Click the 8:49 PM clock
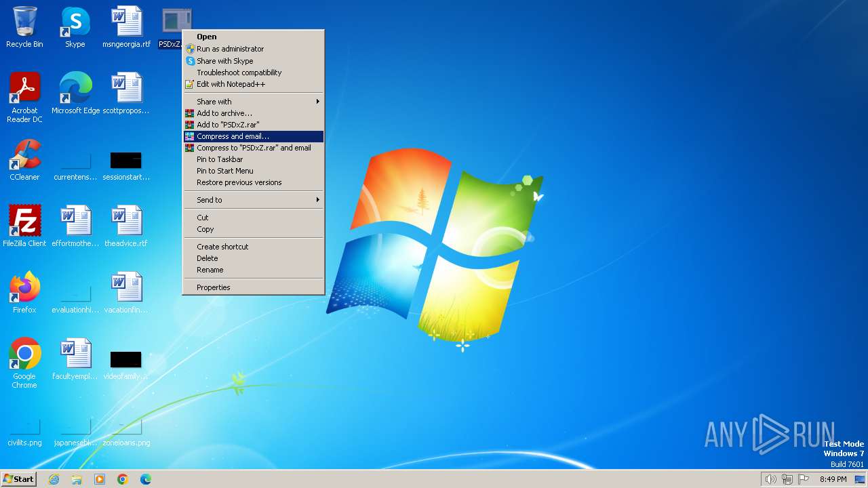Viewport: 868px width, 488px height. [833, 479]
